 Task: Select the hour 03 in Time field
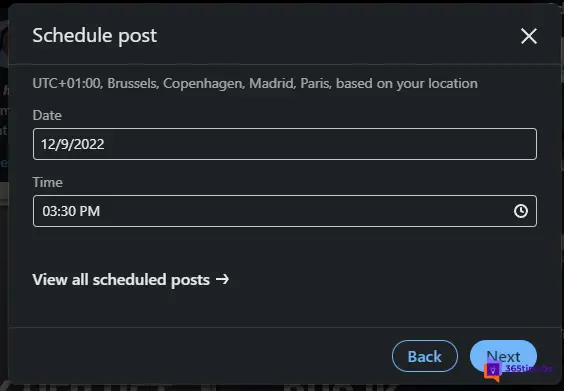coord(50,211)
